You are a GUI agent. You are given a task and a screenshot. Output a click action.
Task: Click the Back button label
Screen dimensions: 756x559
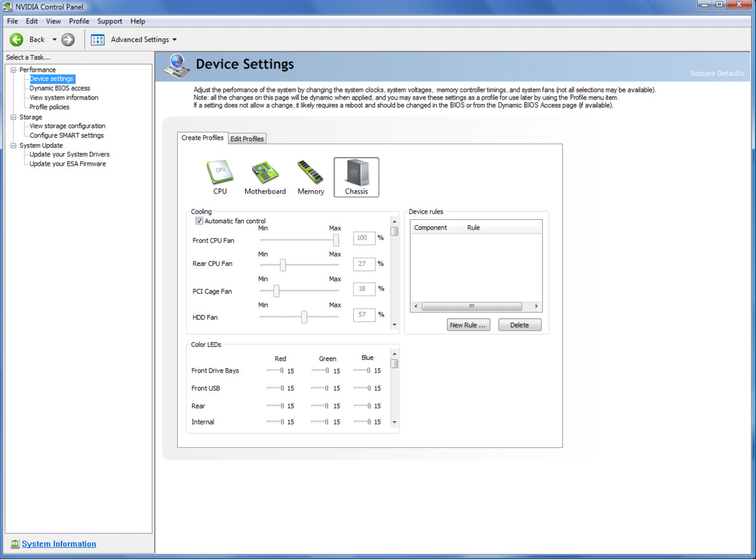point(37,39)
